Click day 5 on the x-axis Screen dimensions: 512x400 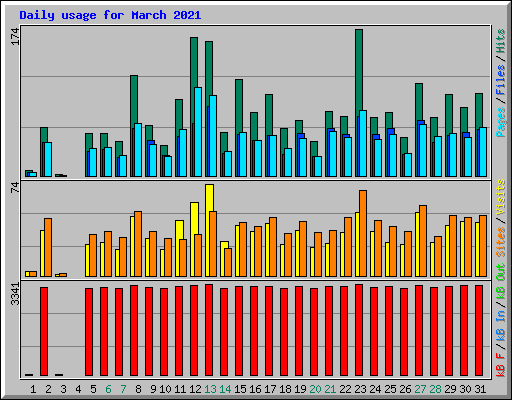click(x=93, y=389)
